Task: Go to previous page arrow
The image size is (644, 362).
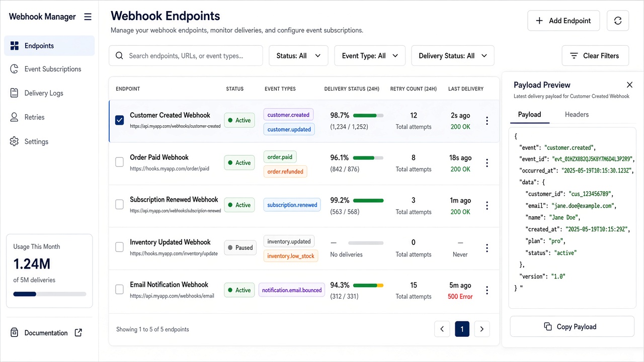Action: coord(442,329)
